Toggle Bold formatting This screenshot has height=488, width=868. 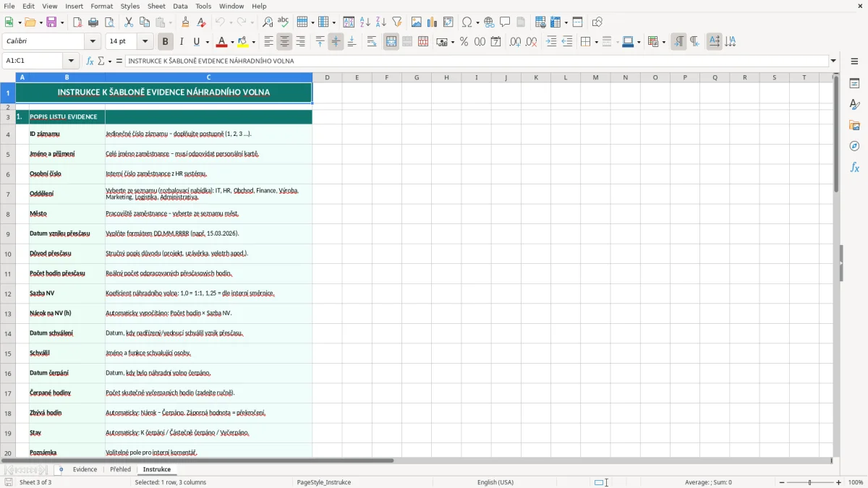165,42
